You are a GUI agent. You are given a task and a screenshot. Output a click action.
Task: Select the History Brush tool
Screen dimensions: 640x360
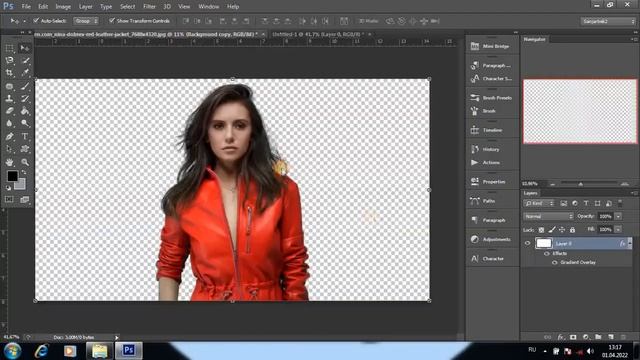coord(25,98)
